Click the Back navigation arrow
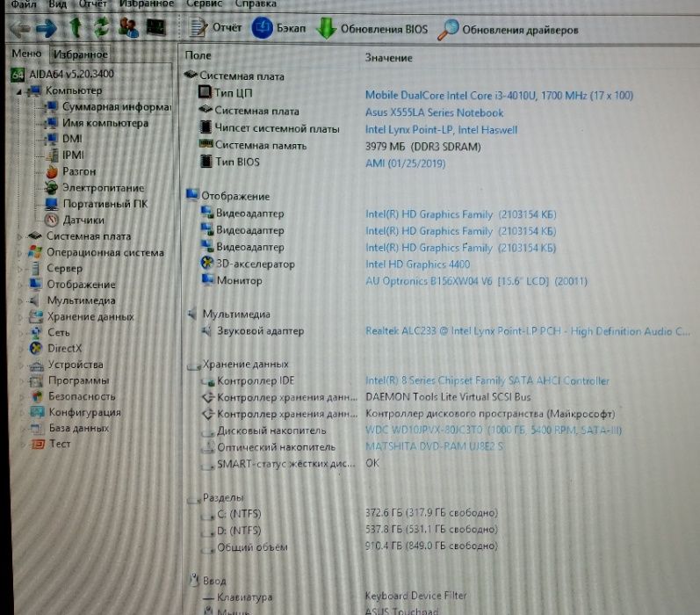 point(19,29)
